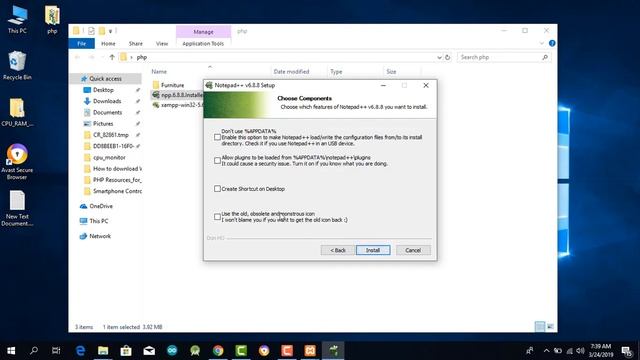Viewport: 640px width, 360px height.
Task: Sort by the Type column header
Action: pos(336,71)
